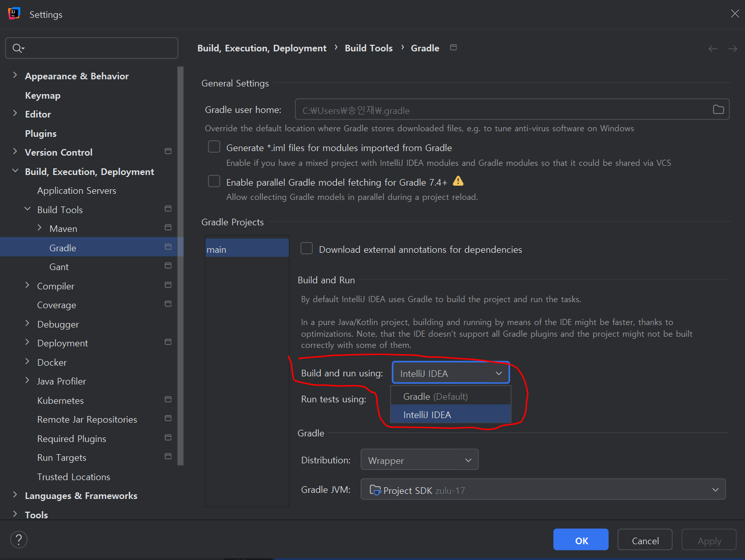
Task: Expand the Maven node
Action: 40,228
